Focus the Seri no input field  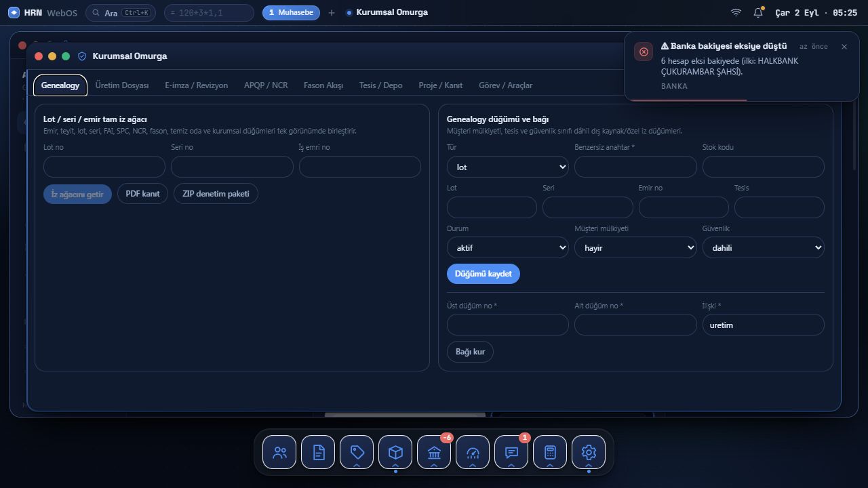point(232,167)
